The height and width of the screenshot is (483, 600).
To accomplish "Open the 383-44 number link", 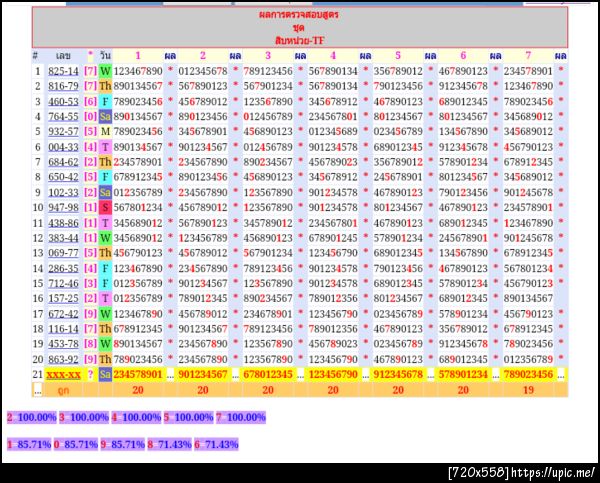I will click(63, 238).
